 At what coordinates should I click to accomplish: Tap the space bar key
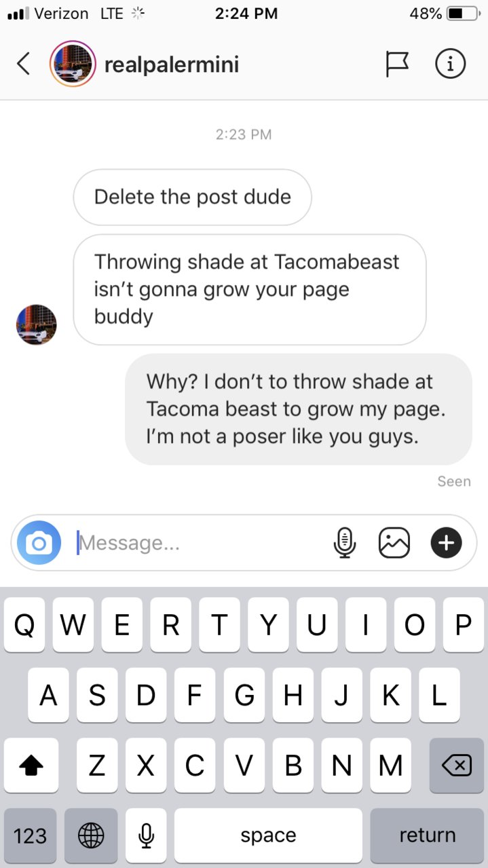(x=268, y=835)
